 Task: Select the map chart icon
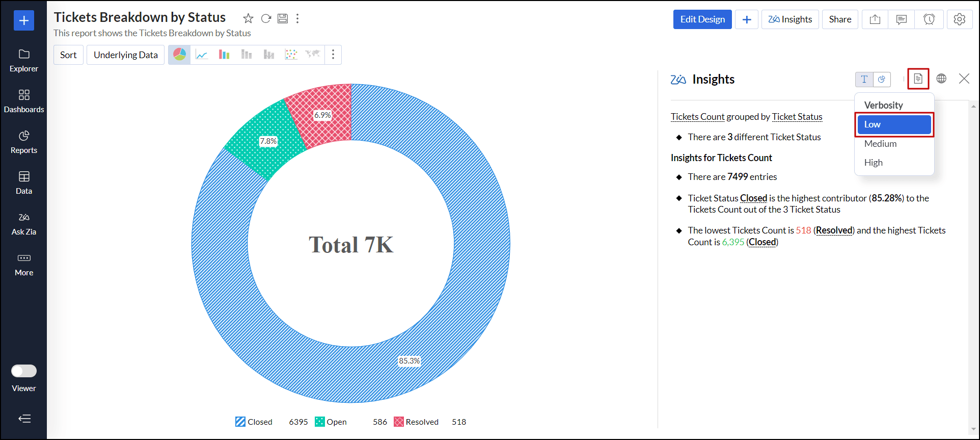point(313,55)
